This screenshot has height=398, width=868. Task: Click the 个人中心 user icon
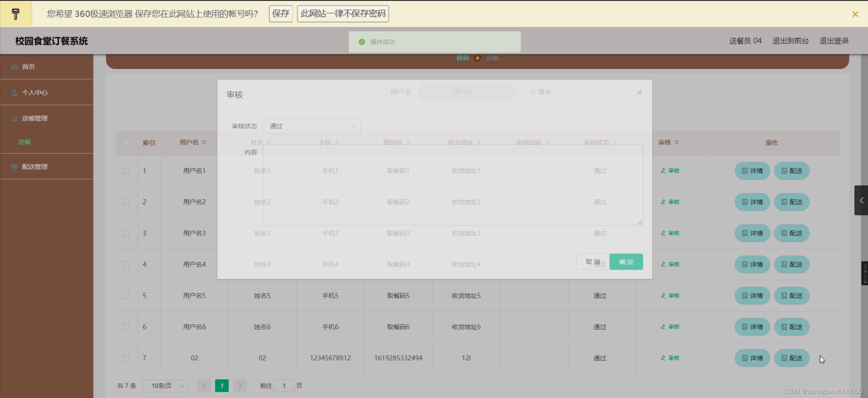[14, 93]
